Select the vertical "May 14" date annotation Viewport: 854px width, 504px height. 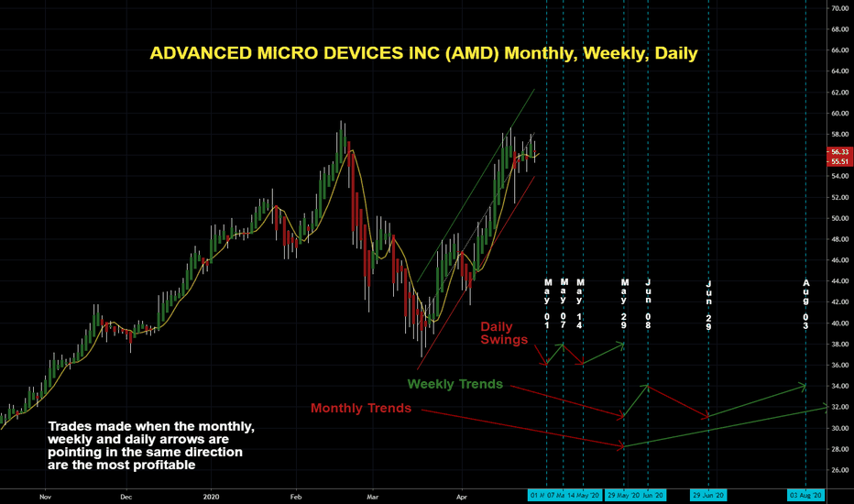coord(580,304)
